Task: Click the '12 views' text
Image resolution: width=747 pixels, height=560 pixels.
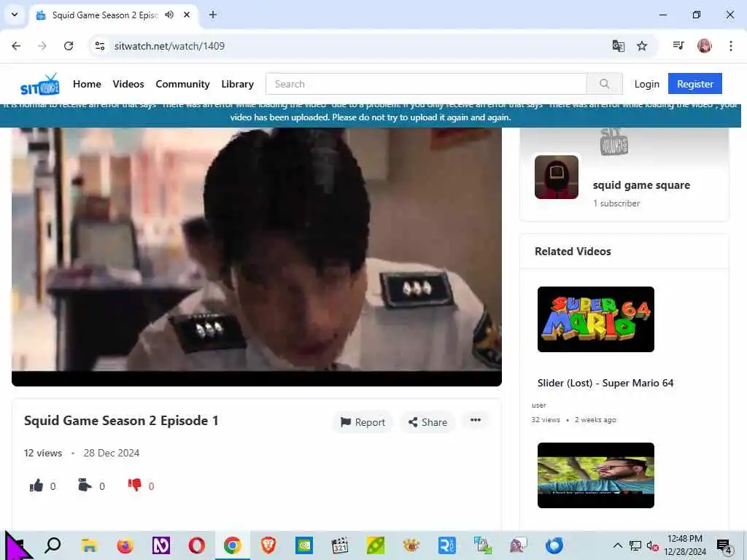Action: 43,453
